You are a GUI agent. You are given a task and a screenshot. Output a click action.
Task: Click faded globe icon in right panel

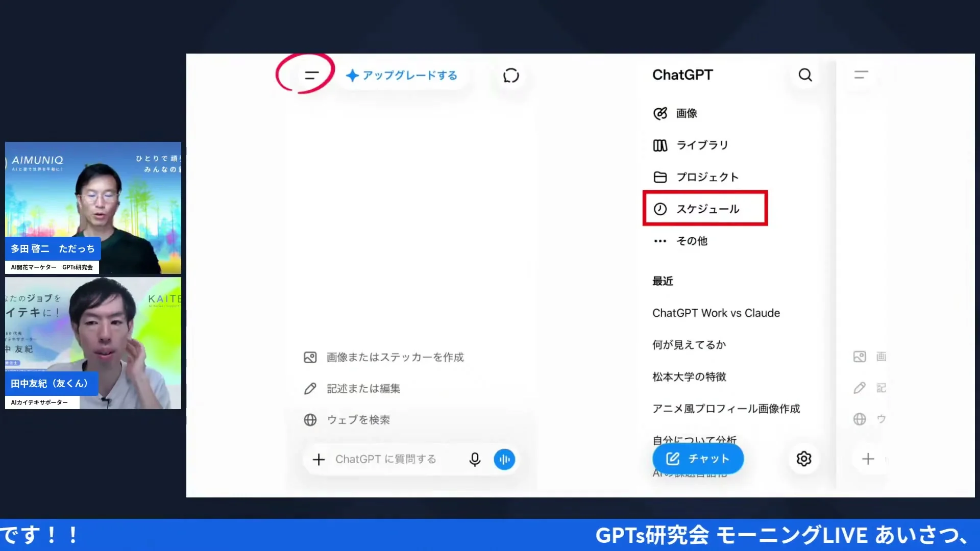(x=860, y=419)
